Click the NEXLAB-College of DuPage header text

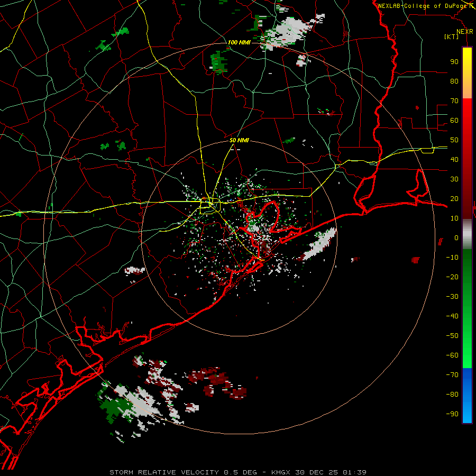(424, 6)
